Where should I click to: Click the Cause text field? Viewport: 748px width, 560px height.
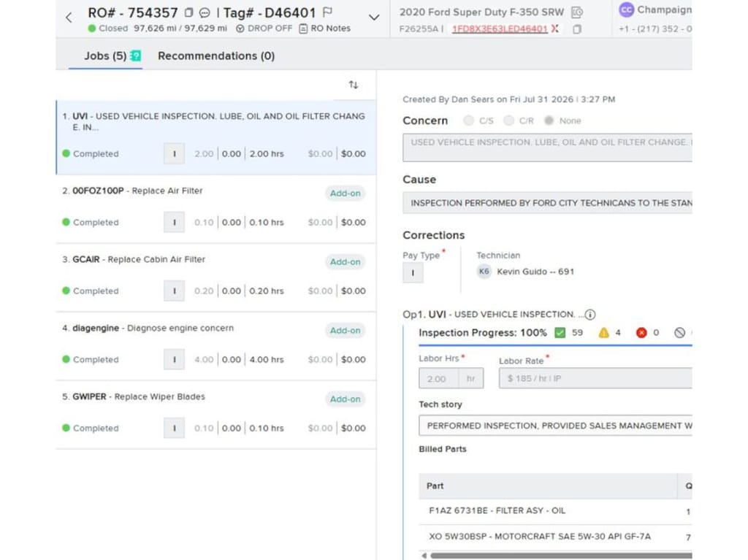[x=547, y=203]
